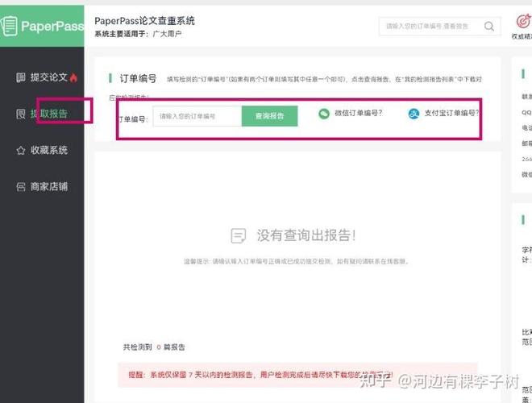
Task: Click the 提交论文 document icon
Action: (21, 77)
